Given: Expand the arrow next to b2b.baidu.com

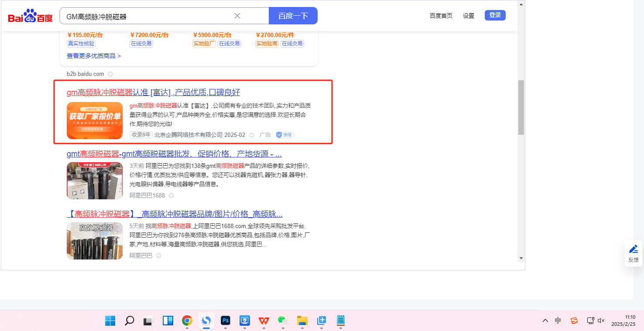Looking at the screenshot, I should 110,74.
